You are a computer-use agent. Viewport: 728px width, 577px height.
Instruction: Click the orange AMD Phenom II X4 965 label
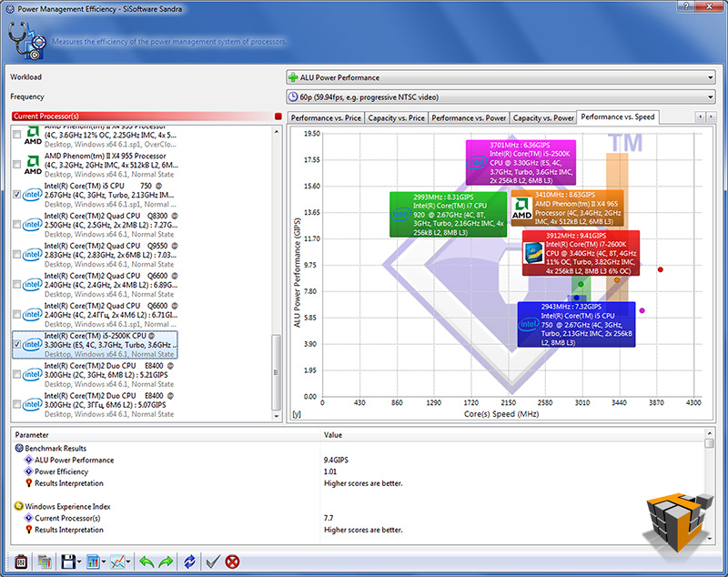click(x=567, y=208)
